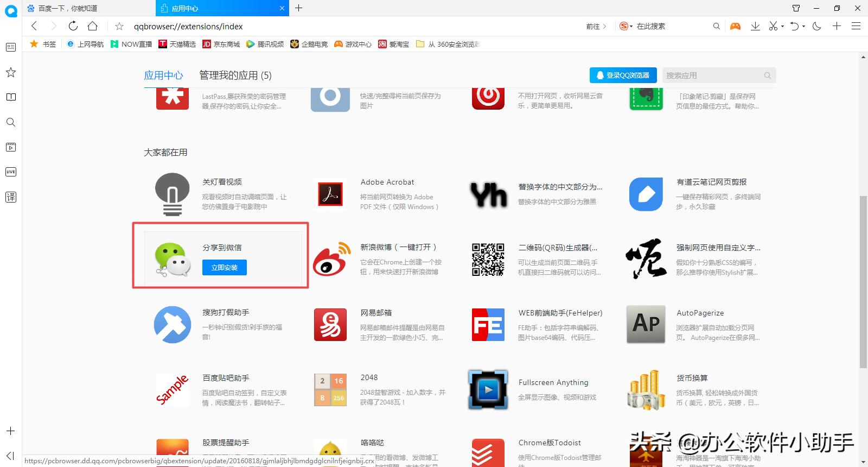
Task: Add a sidebar app with plus icon
Action: pos(10,431)
